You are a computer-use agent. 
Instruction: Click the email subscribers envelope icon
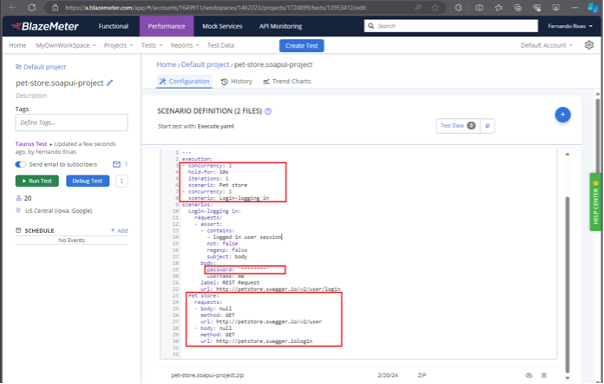[116, 164]
